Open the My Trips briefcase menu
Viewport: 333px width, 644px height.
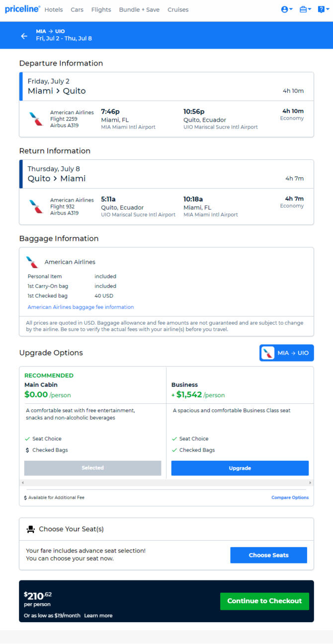305,9
